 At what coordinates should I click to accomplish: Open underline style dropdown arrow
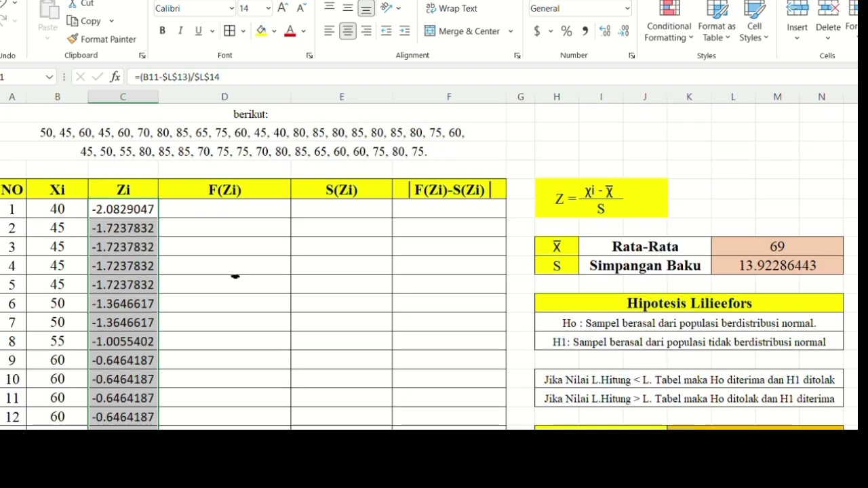[x=212, y=31]
